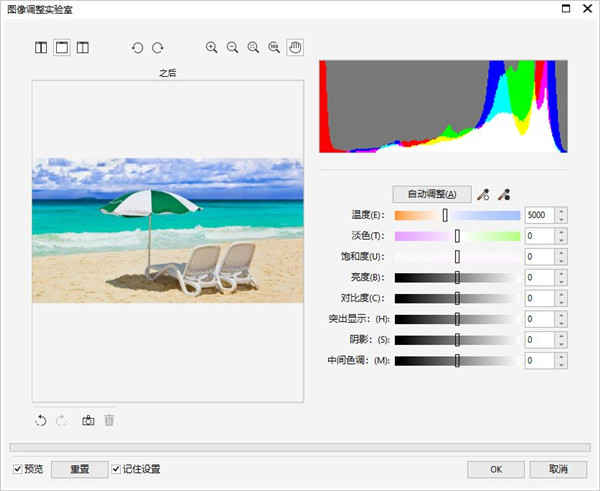Image resolution: width=600 pixels, height=491 pixels.
Task: Maximize the 图像调整实验室 dialog
Action: (566, 8)
